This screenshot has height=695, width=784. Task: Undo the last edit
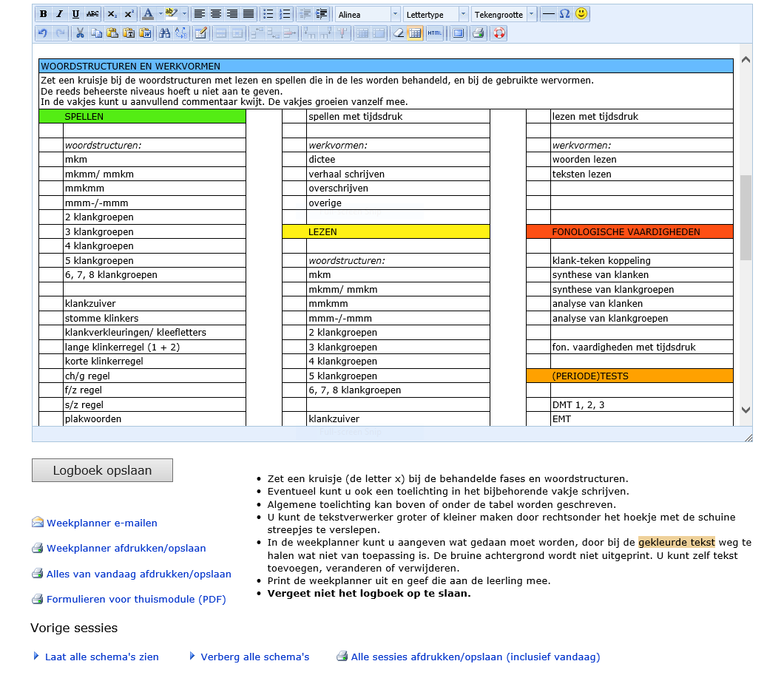(x=43, y=33)
